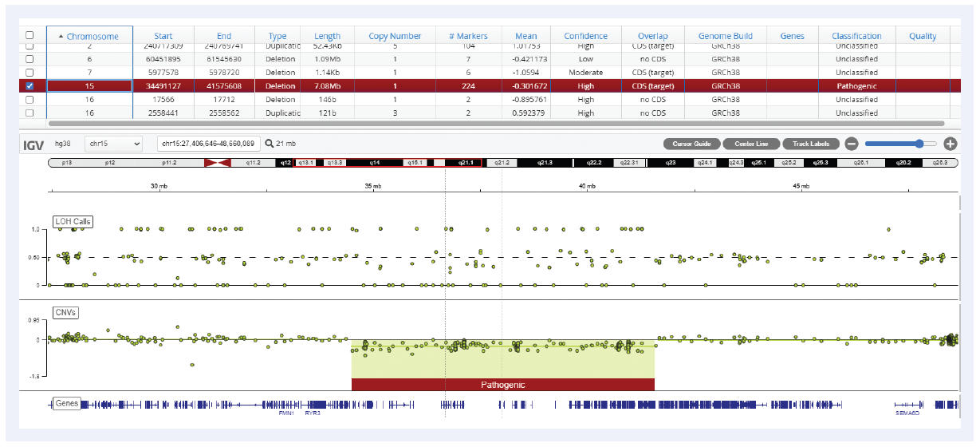Click the table horizontal scrollbar
The image size is (980, 447).
[x=496, y=124]
